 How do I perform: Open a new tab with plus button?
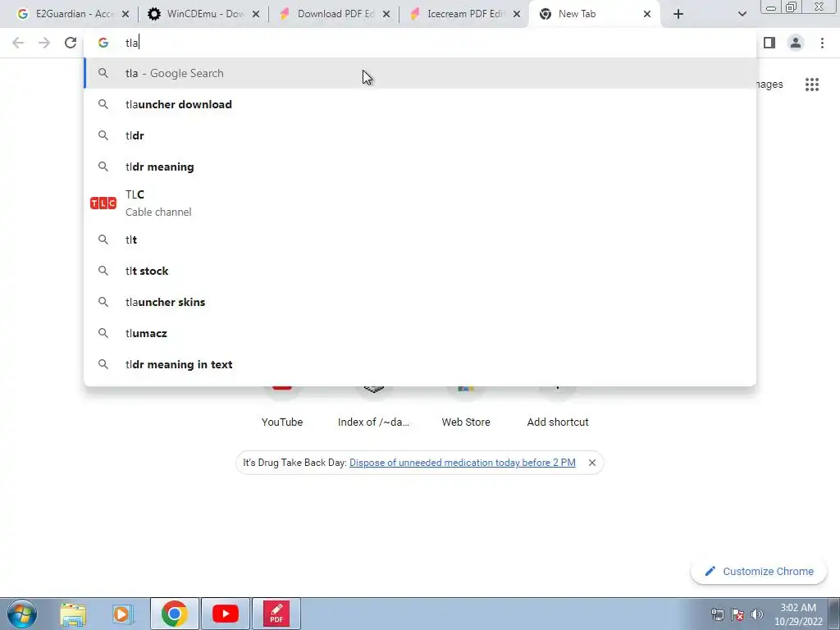click(x=678, y=14)
